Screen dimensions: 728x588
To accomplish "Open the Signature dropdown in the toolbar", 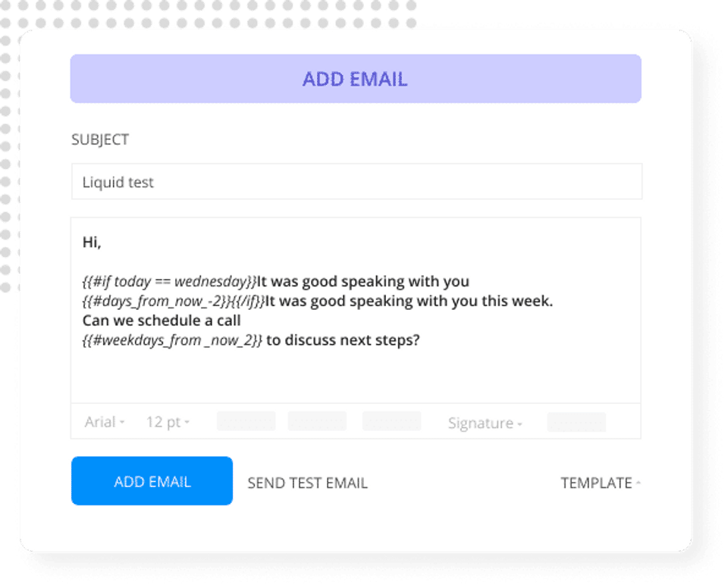I will click(485, 423).
